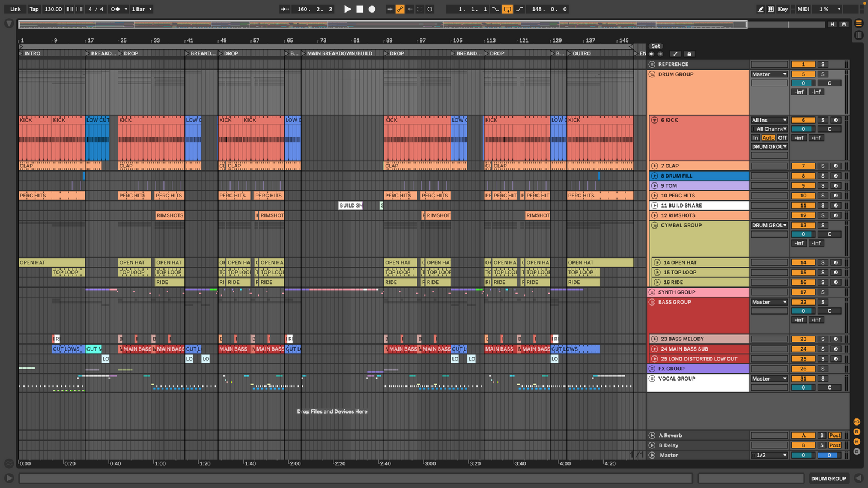Arm the 10 PERC HITS track

(835, 196)
